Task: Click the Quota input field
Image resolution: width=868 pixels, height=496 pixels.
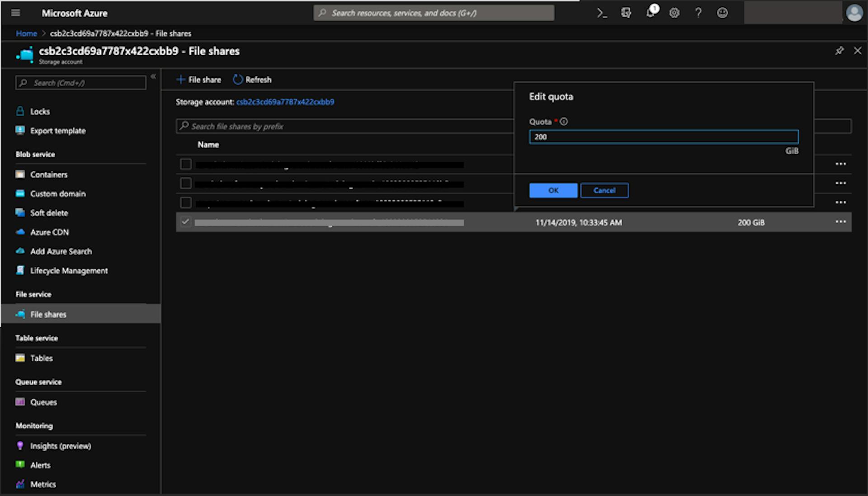Action: [663, 137]
